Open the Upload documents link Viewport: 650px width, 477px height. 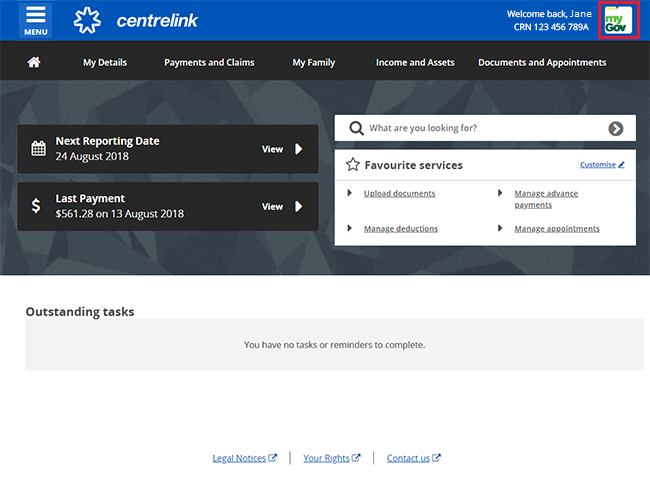click(x=399, y=193)
